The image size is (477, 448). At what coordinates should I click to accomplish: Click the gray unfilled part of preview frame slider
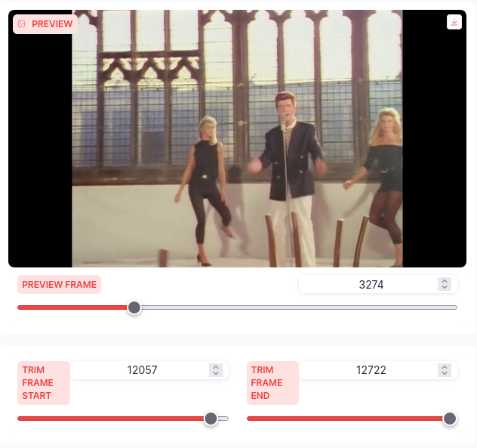[299, 307]
